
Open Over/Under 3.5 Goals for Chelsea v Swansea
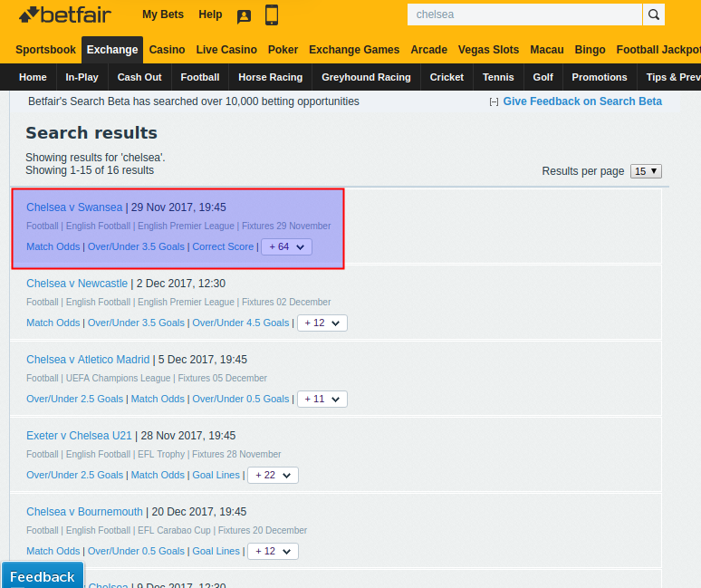point(136,246)
